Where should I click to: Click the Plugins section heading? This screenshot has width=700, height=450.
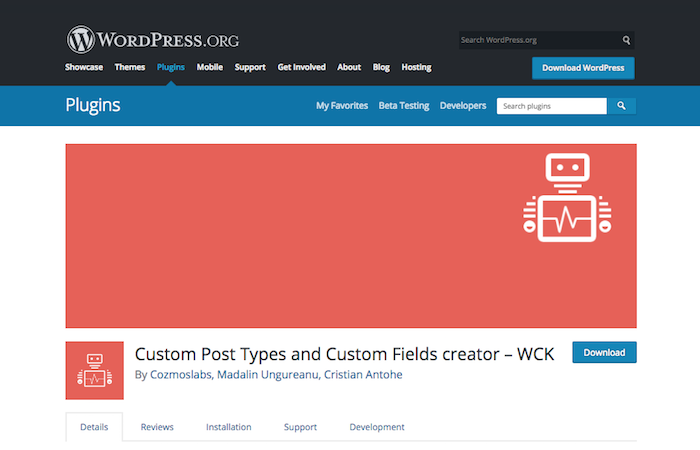coord(93,105)
